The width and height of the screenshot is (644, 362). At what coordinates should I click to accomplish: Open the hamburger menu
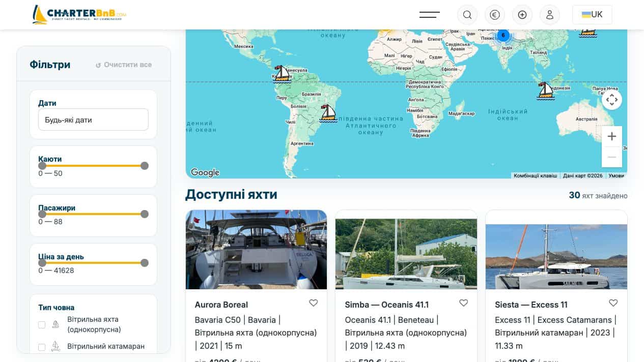[430, 15]
